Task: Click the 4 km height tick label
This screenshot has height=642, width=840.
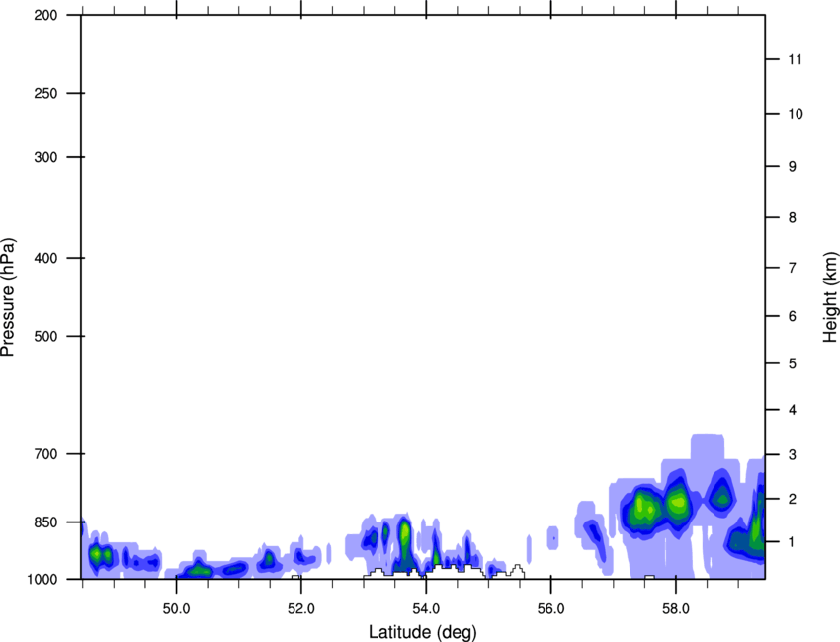Action: 793,410
